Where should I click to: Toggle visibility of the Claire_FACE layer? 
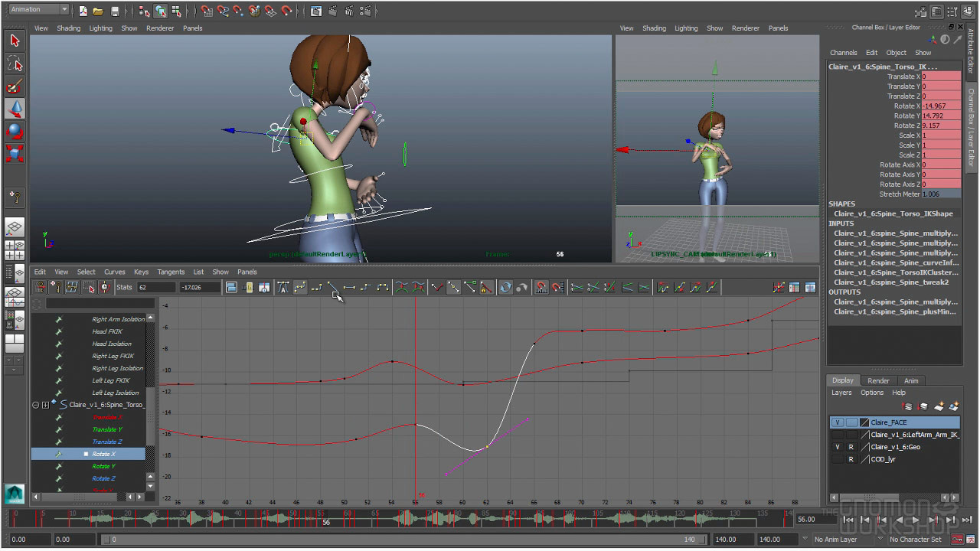click(x=837, y=422)
